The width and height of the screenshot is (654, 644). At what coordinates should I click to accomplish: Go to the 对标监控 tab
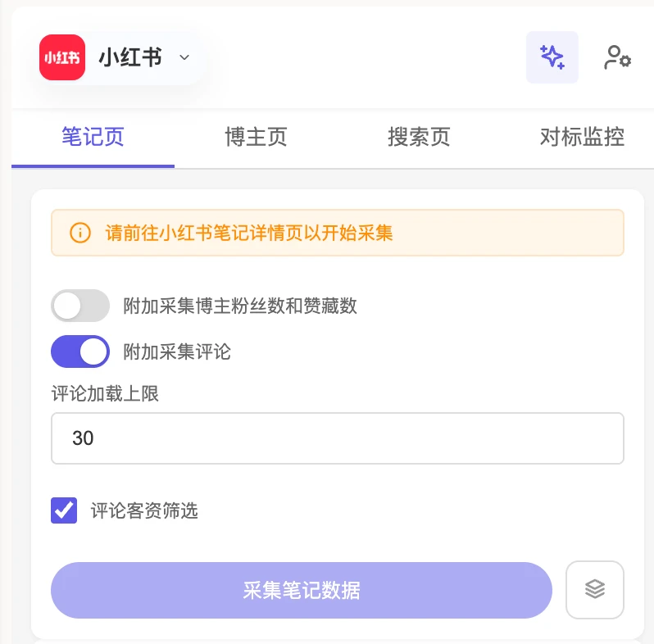coord(582,137)
